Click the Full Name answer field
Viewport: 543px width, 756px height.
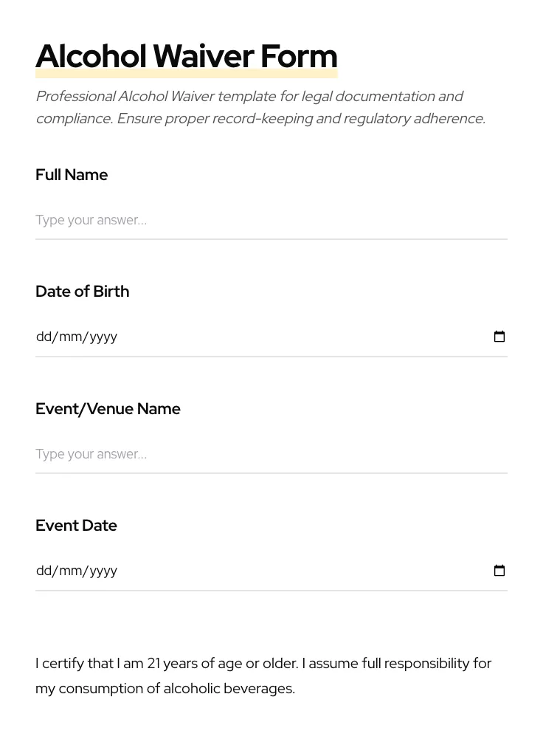click(271, 220)
